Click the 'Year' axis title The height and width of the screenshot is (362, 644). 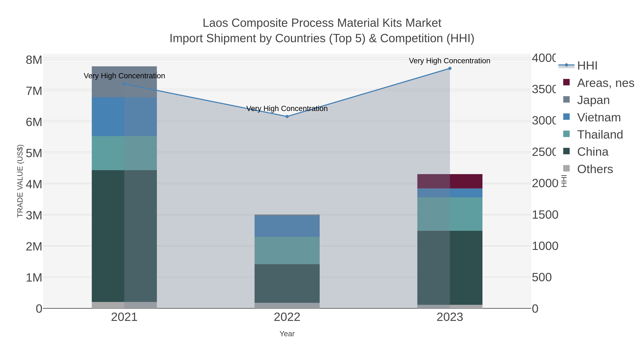click(287, 334)
